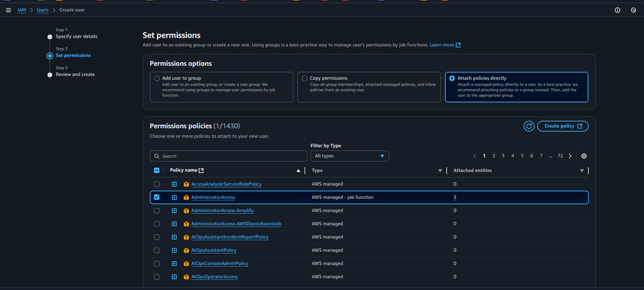Open the Filter by Type dropdown
This screenshot has height=290, width=644.
click(x=350, y=156)
